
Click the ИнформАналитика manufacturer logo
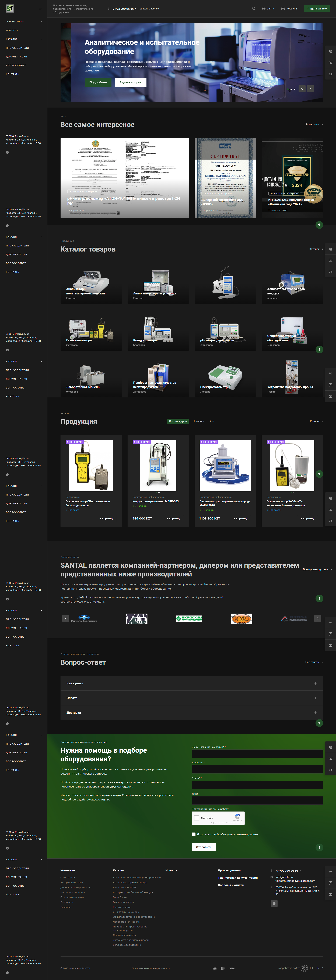(84, 619)
